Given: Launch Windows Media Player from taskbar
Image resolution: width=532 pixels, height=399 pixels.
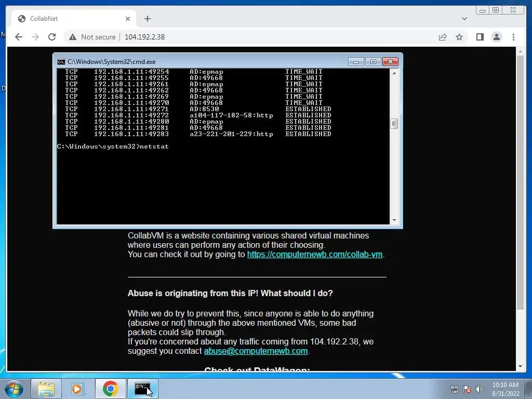Looking at the screenshot, I should 77,389.
